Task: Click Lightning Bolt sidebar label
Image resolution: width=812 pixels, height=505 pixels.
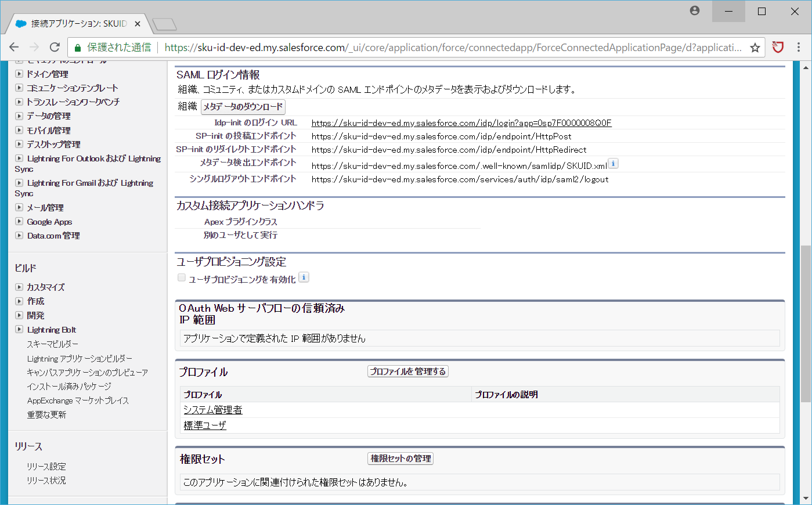Action: click(x=52, y=330)
